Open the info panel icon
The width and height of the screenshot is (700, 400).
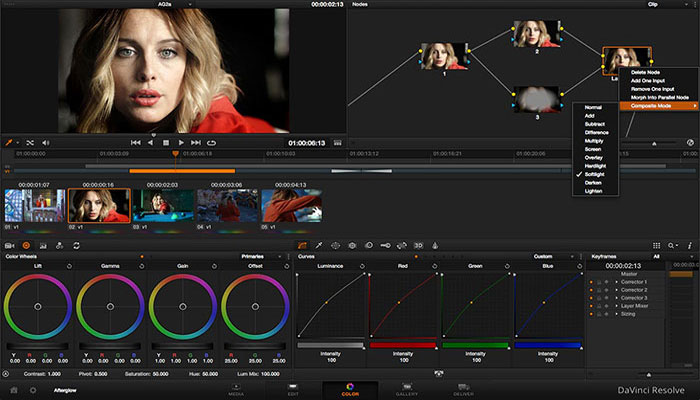pos(690,246)
